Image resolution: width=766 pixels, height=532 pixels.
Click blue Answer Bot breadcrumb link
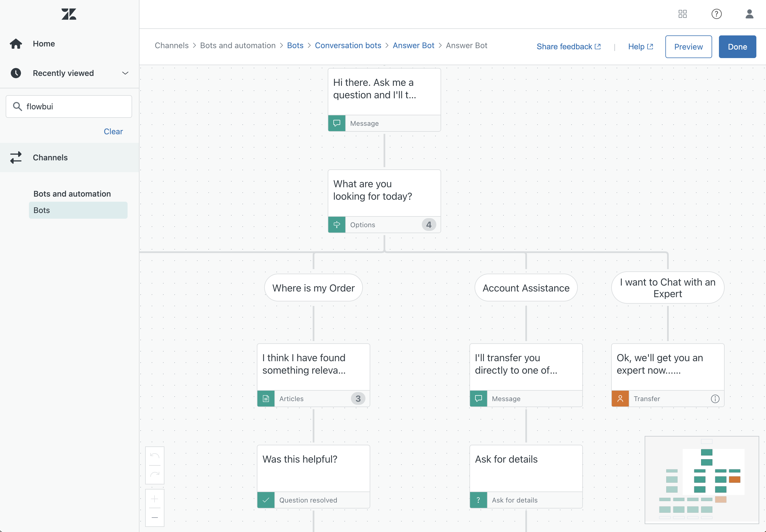click(x=413, y=45)
